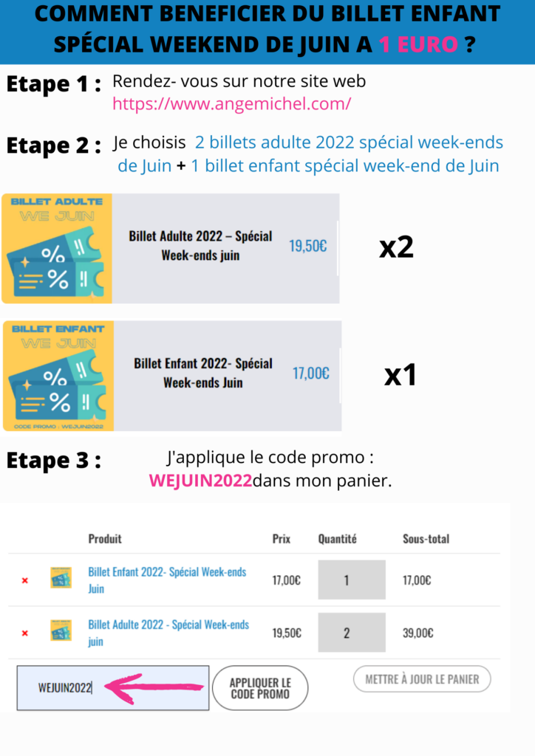535x756 pixels.
Task: Open Billet Adulte 2022 product link in cart
Action: coord(168,633)
